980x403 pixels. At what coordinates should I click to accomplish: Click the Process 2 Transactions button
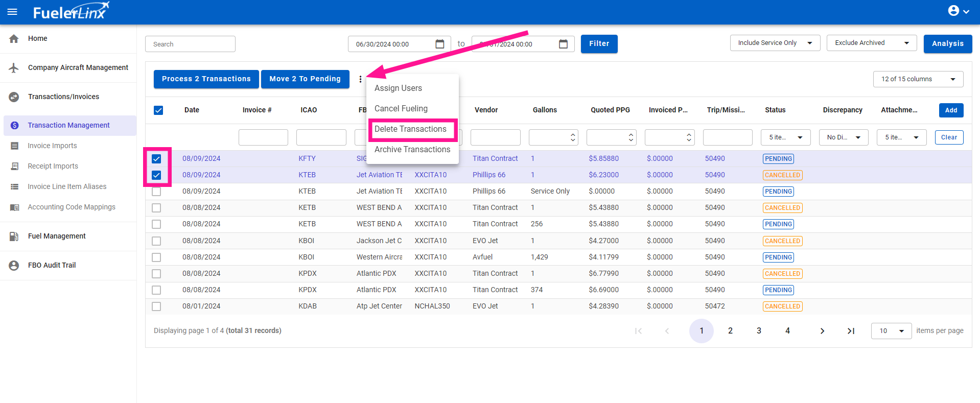[206, 79]
